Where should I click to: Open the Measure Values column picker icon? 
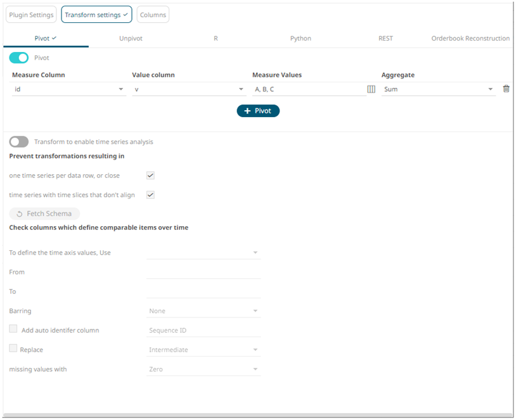(x=371, y=89)
